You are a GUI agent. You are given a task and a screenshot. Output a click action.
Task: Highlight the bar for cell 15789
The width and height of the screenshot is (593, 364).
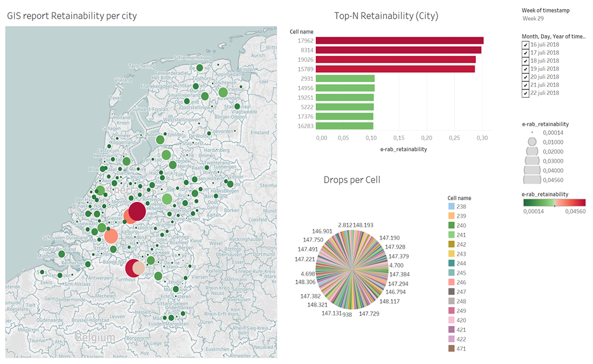[x=396, y=69]
